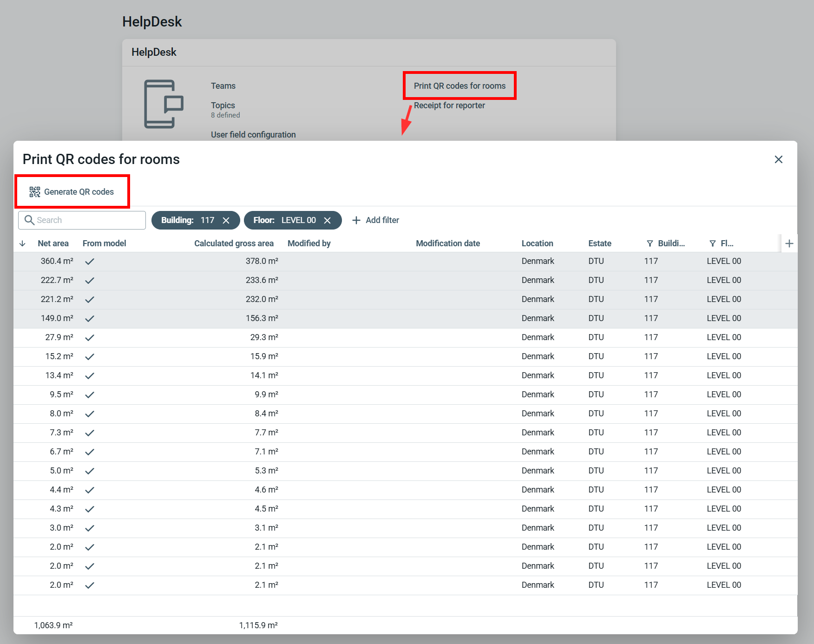The width and height of the screenshot is (814, 644).
Task: Sort by Location column header
Action: 537,243
